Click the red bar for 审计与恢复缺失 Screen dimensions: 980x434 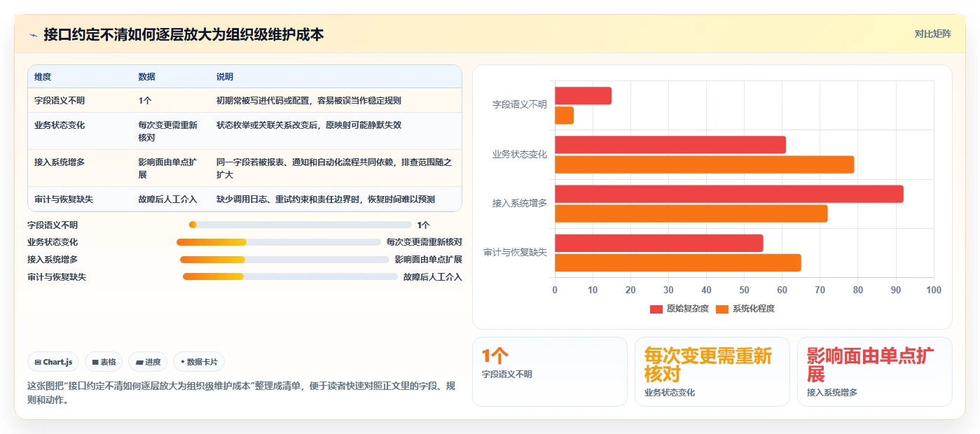659,243
